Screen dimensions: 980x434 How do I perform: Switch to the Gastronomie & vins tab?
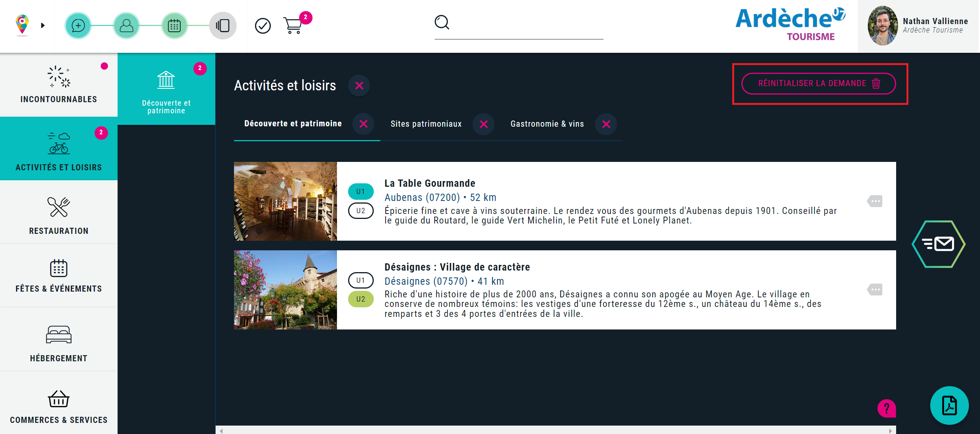click(547, 124)
